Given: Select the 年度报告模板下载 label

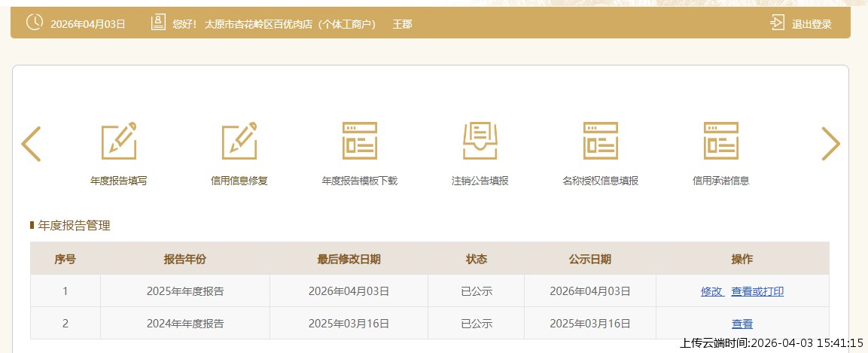Looking at the screenshot, I should [x=360, y=181].
